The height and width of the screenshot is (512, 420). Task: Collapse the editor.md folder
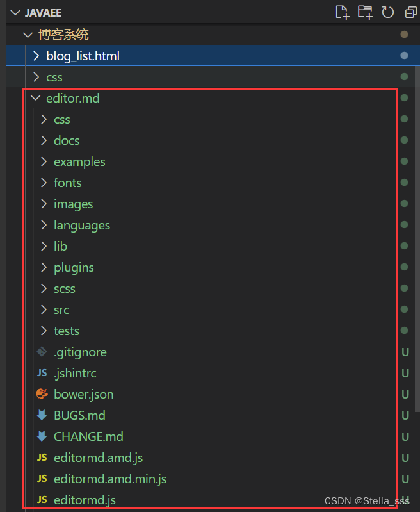coord(35,98)
